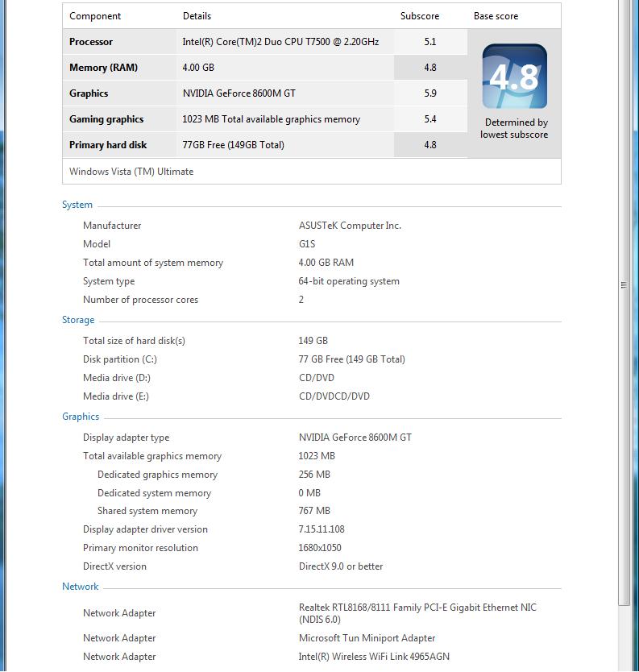Click the Manufacturer label
639x672 pixels.
112,226
